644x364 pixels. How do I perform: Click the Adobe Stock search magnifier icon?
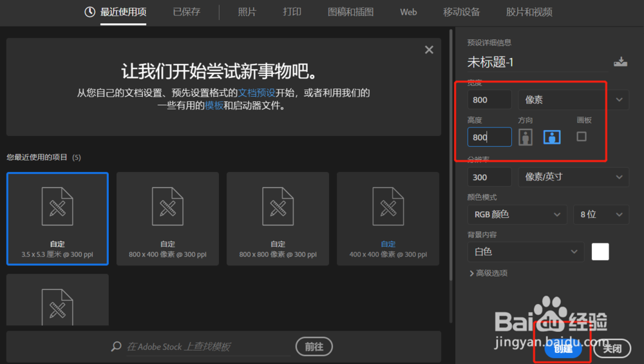click(116, 347)
